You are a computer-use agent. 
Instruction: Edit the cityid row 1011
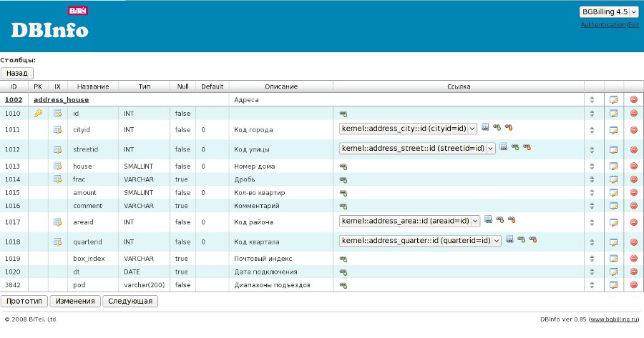click(x=614, y=130)
